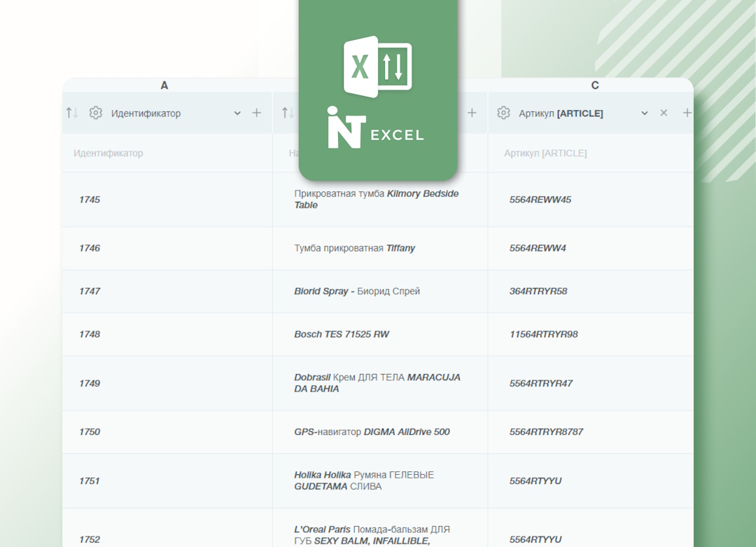
Task: Click the plus icon right of Идентификатор
Action: point(256,113)
